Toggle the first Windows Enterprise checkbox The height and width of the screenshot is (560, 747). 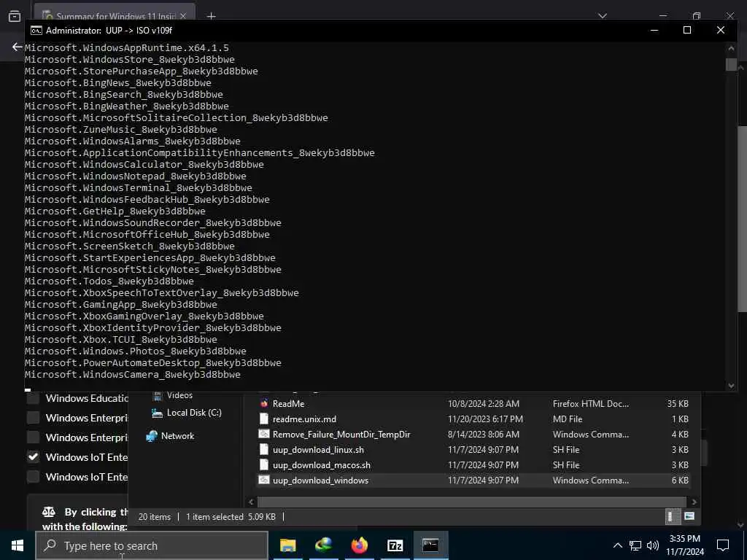tap(34, 418)
